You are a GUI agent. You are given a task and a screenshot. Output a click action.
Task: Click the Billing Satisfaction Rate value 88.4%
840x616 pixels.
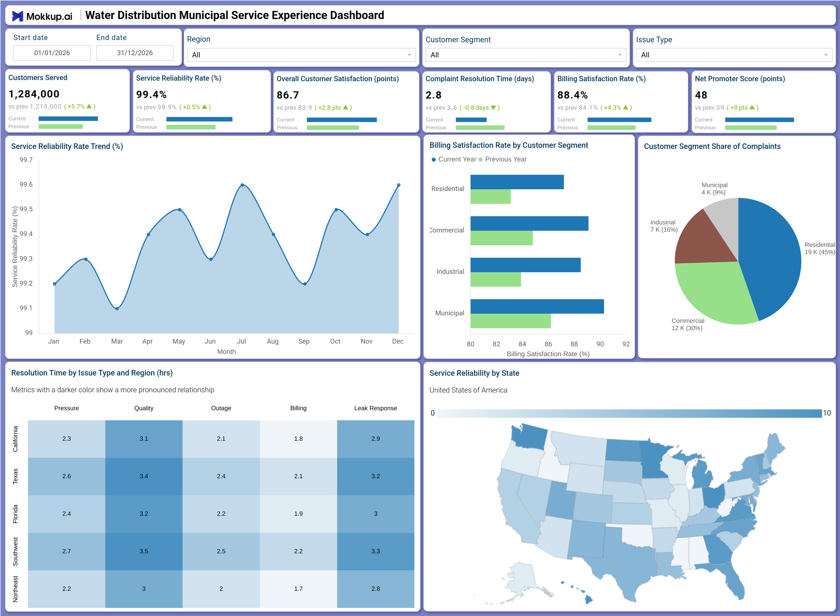coord(572,95)
